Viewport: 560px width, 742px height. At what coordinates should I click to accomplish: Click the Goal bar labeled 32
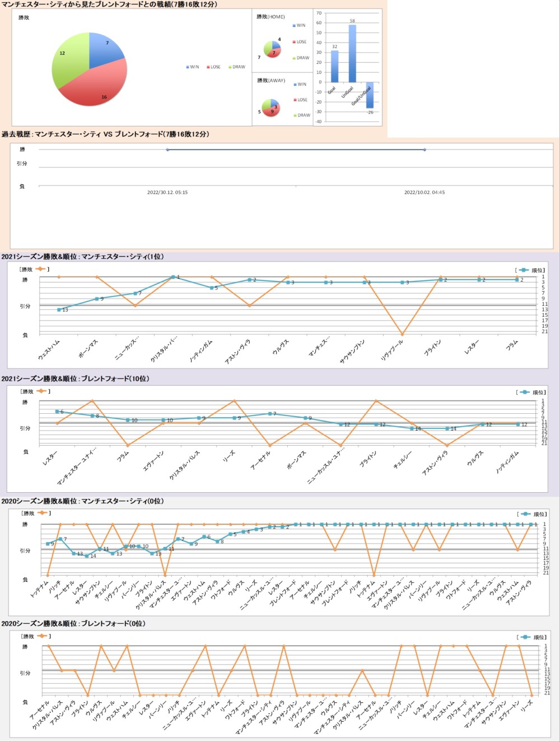click(x=334, y=67)
